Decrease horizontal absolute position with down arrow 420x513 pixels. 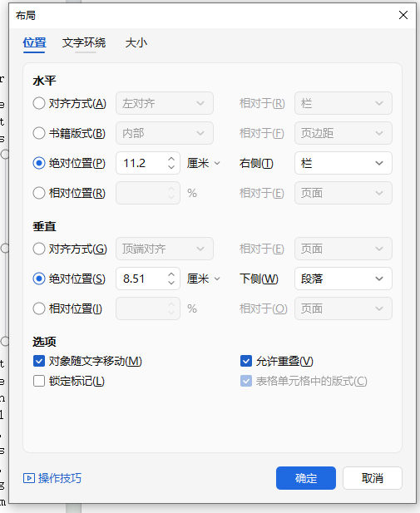pyautogui.click(x=171, y=167)
